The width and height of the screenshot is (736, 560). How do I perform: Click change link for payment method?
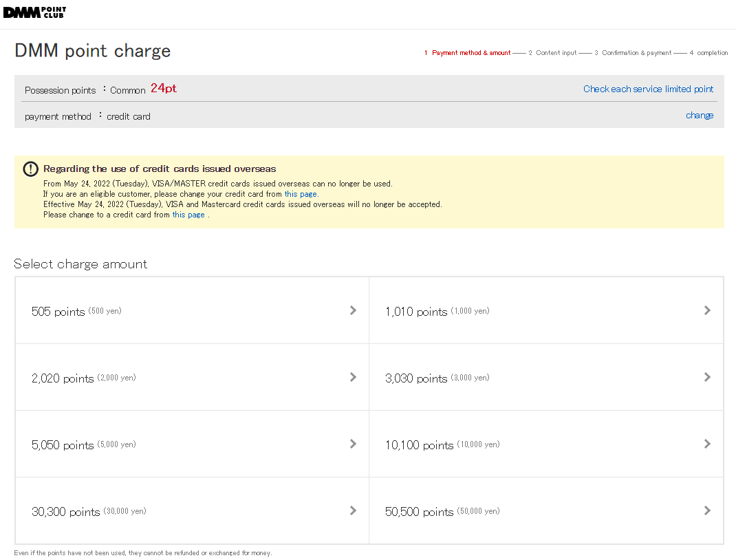click(x=699, y=116)
